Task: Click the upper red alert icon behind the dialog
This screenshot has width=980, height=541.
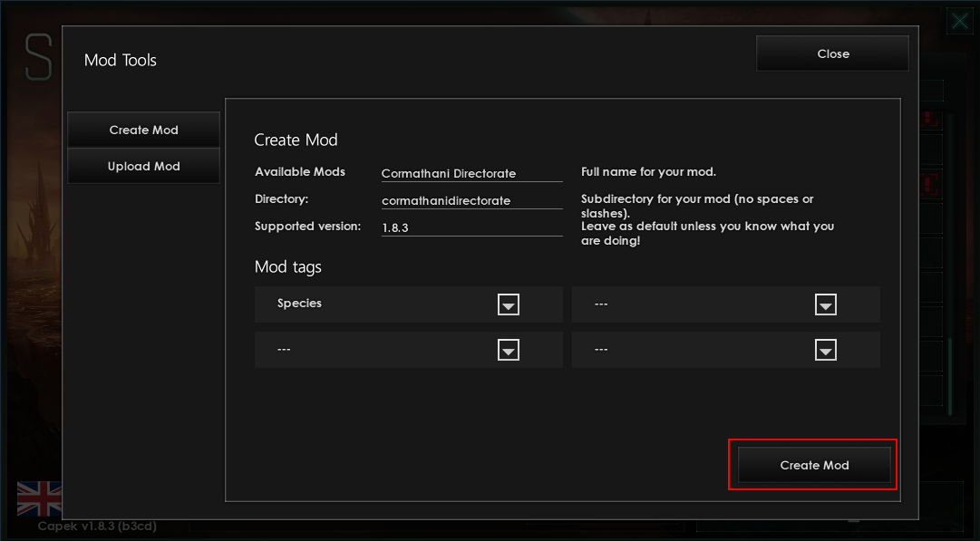Action: 929,119
